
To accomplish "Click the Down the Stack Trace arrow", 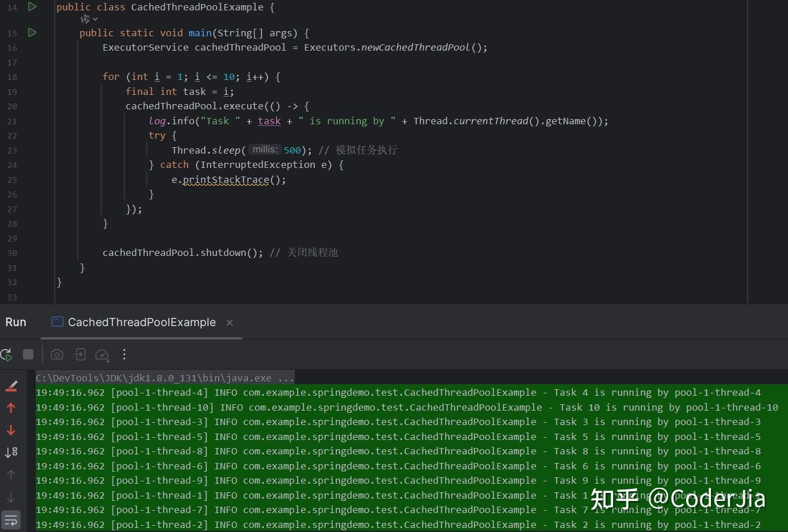I will point(11,430).
